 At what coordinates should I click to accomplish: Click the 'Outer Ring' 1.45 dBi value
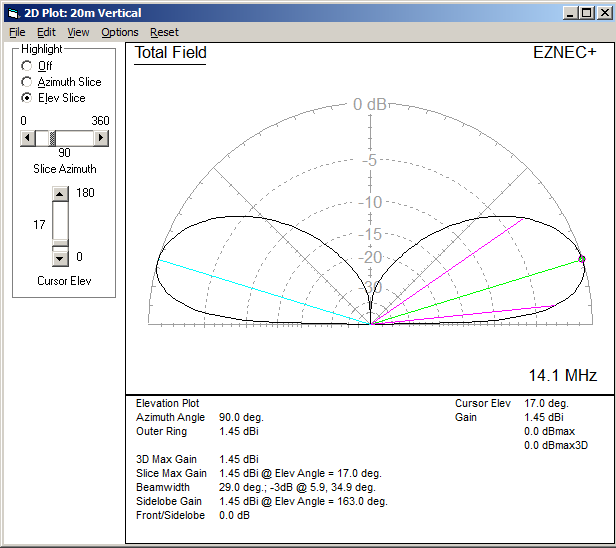(238, 431)
